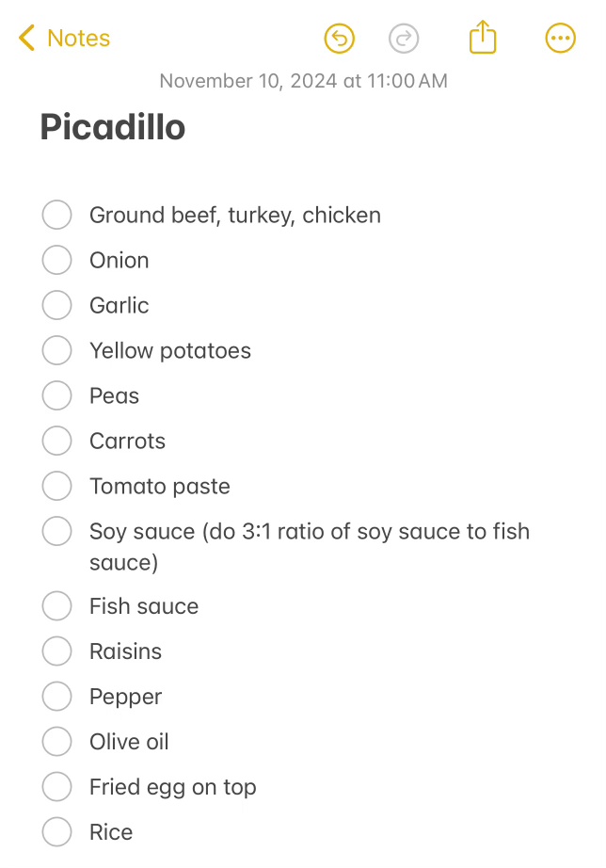The width and height of the screenshot is (606, 868).
Task: Check off Tomato paste
Action: tap(57, 486)
